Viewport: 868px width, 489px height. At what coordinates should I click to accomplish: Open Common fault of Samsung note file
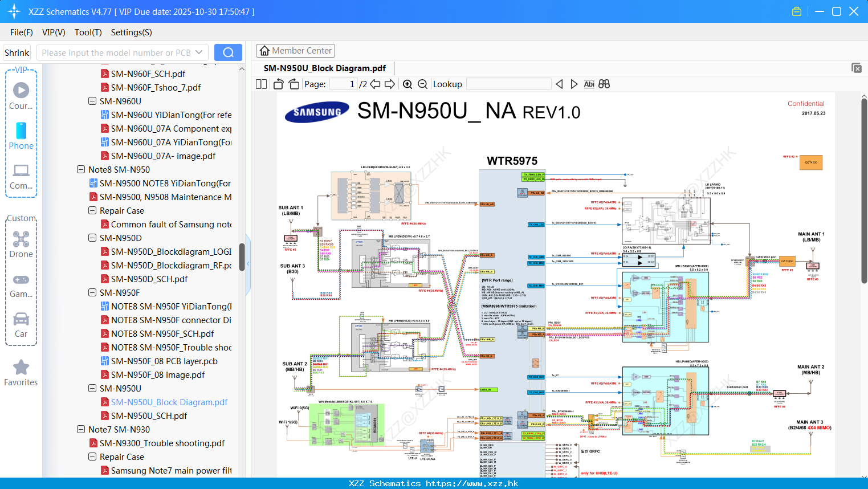point(171,224)
